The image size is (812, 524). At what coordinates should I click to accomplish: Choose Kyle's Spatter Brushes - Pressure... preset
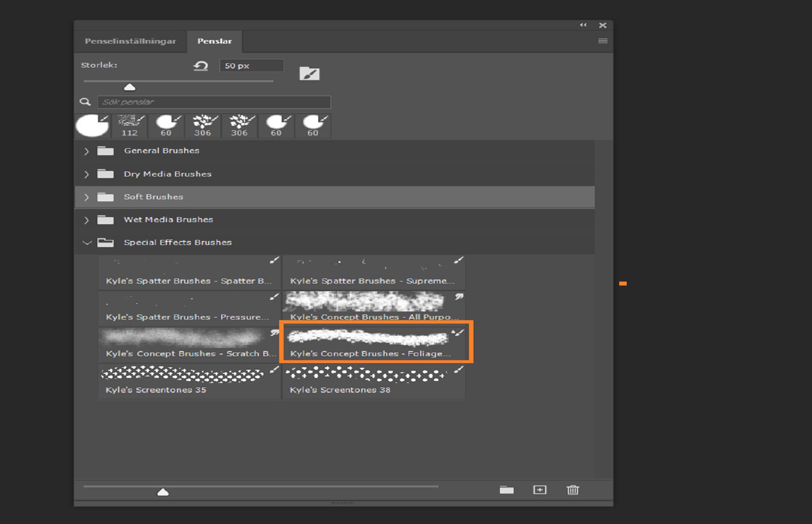[x=189, y=308]
